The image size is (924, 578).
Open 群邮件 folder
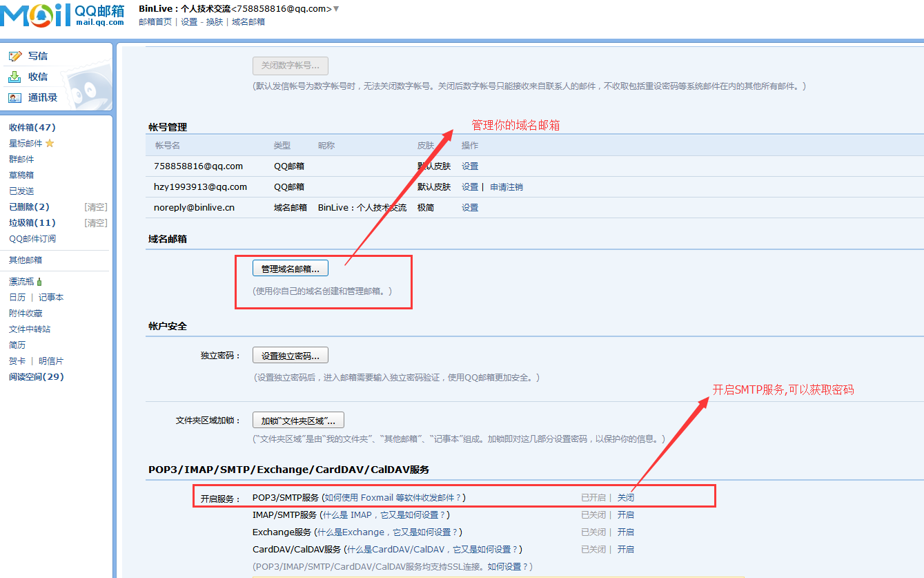pos(21,160)
